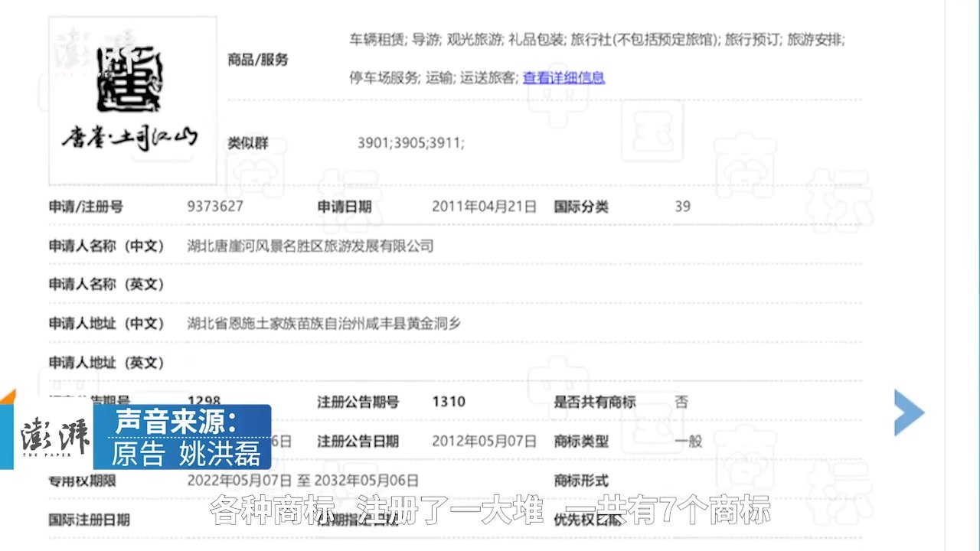Click applicant name 湖北唐崖河风景名胜区旅游发展有限公司
The image size is (980, 551).
coord(318,246)
